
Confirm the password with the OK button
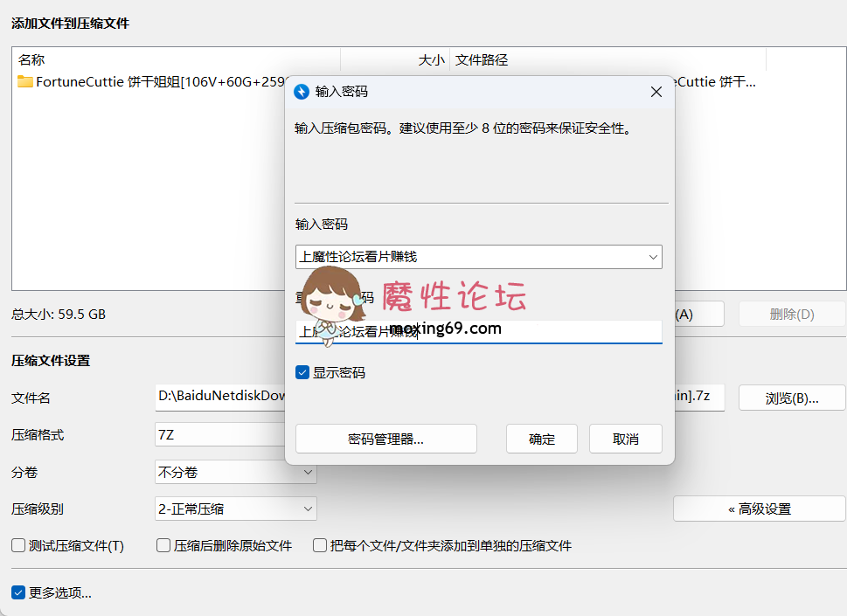542,440
